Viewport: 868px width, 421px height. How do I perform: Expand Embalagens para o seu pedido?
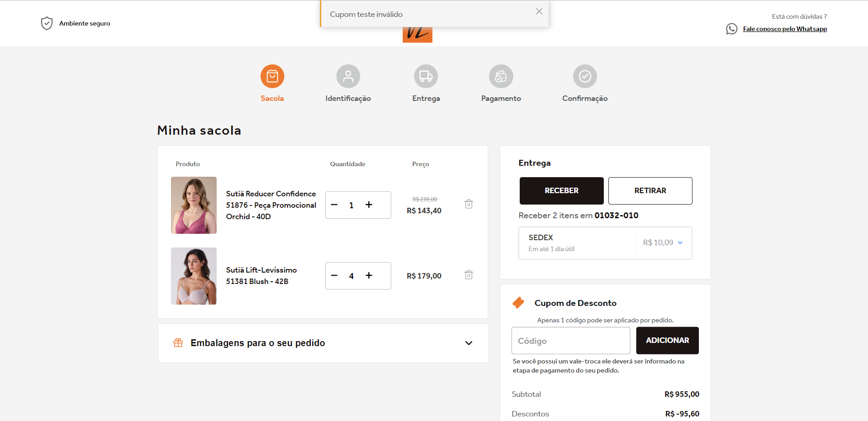(323, 343)
